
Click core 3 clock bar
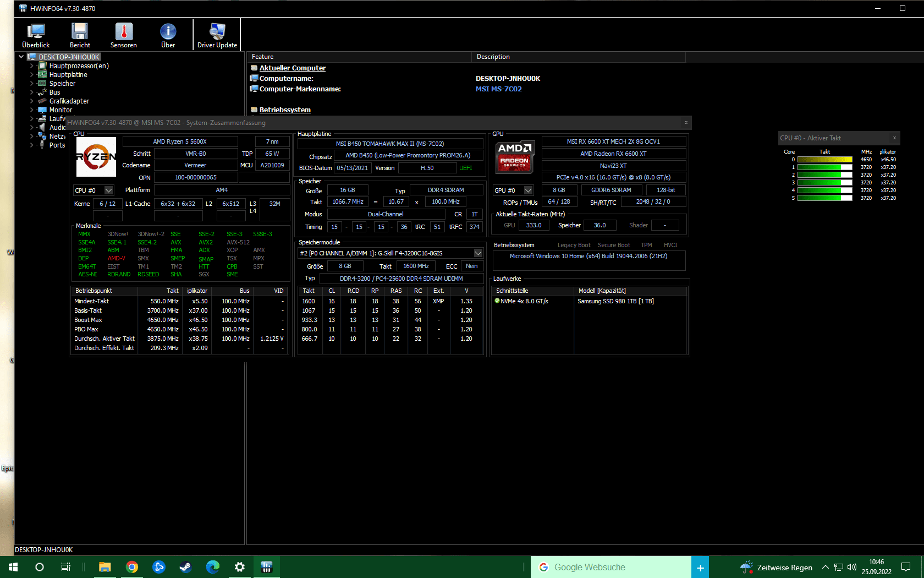(824, 183)
